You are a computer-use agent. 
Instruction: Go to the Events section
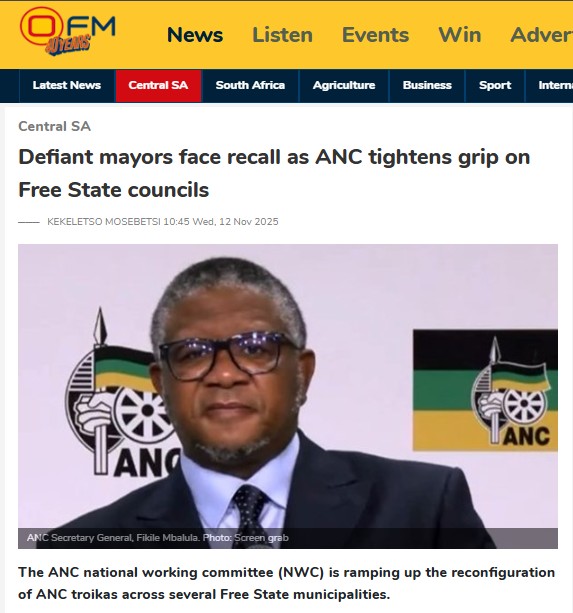click(x=375, y=35)
